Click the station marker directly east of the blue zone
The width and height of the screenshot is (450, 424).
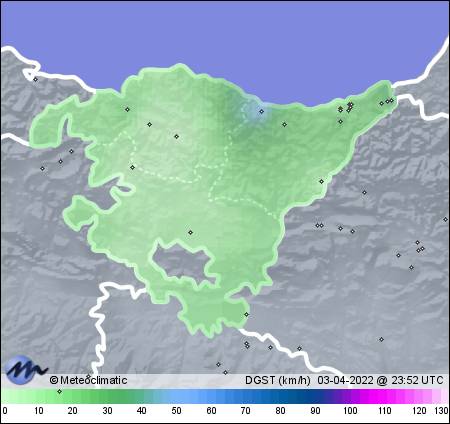pyautogui.click(x=284, y=124)
